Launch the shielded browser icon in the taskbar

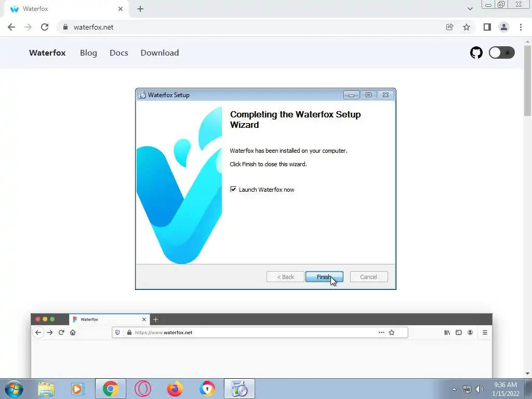(207, 389)
